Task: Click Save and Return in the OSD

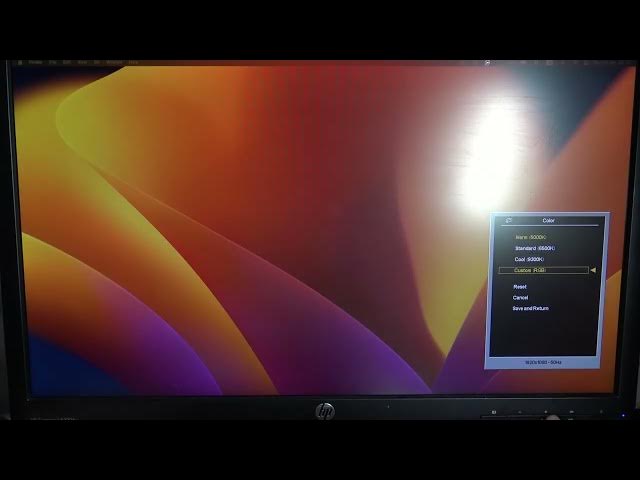Action: point(530,308)
